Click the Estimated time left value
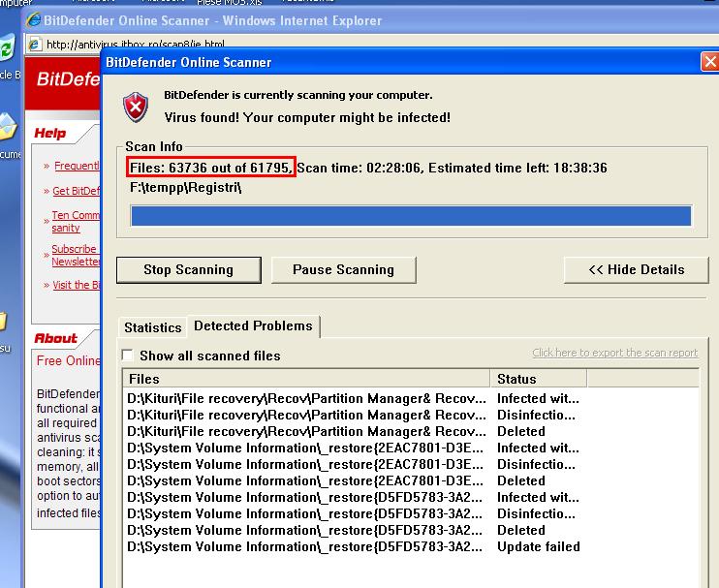 pyautogui.click(x=580, y=168)
